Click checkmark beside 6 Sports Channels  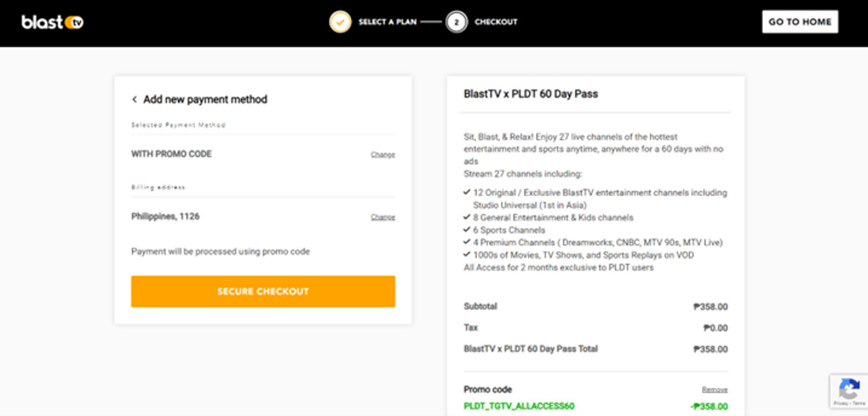tap(467, 230)
